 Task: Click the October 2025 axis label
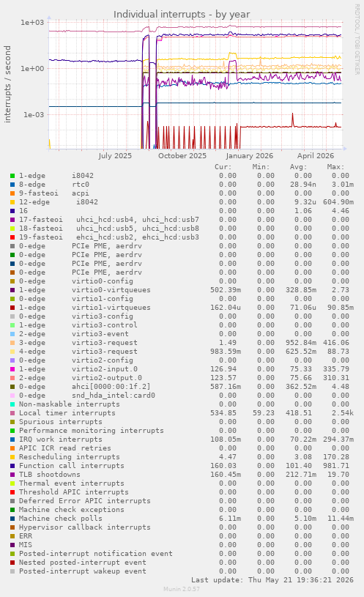[182, 156]
